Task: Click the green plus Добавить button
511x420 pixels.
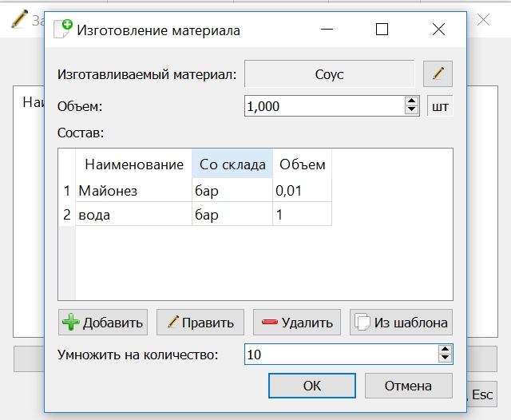Action: coord(103,323)
